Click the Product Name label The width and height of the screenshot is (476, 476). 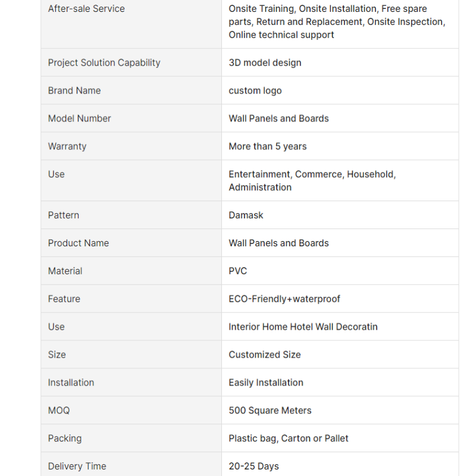(79, 243)
